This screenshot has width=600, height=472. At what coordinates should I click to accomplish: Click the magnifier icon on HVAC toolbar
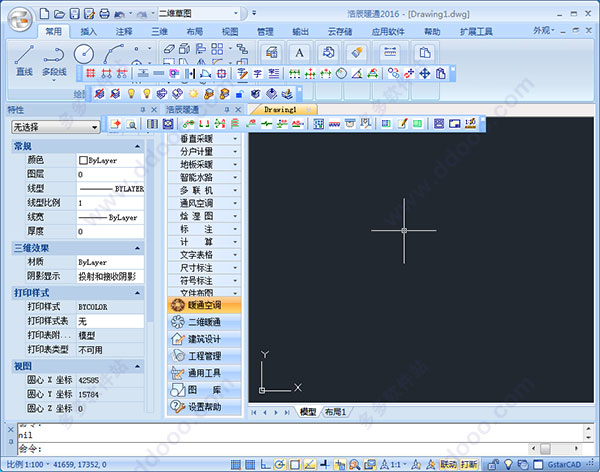pos(131,124)
